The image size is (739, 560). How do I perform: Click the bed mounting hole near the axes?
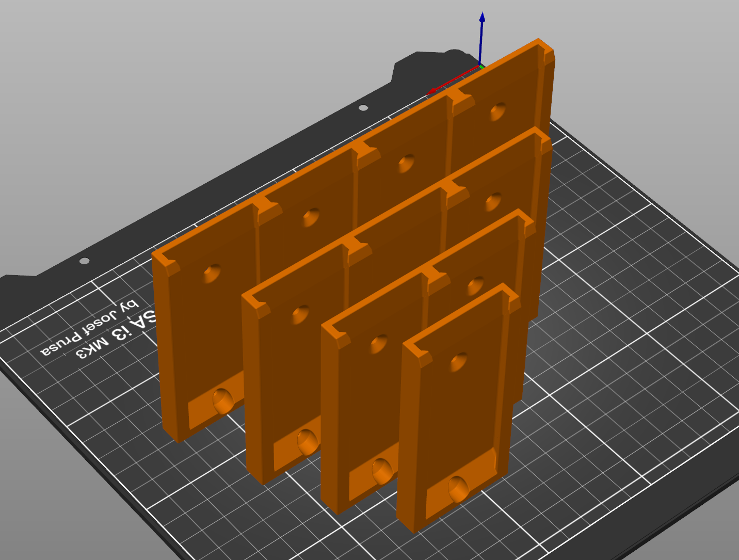(x=363, y=107)
